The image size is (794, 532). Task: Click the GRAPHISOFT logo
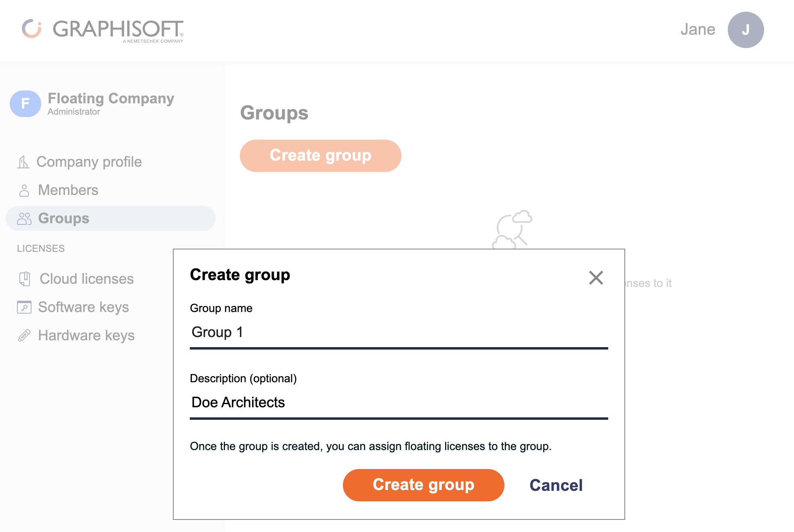pos(103,29)
